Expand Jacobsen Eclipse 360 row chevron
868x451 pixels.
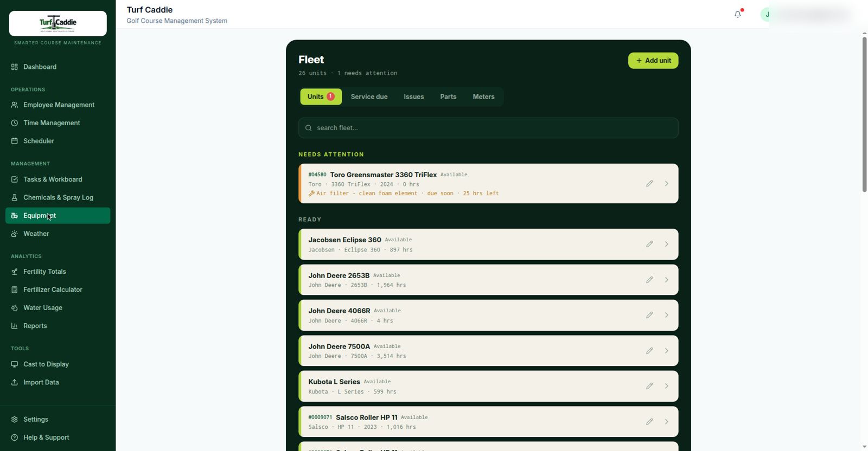pos(667,244)
